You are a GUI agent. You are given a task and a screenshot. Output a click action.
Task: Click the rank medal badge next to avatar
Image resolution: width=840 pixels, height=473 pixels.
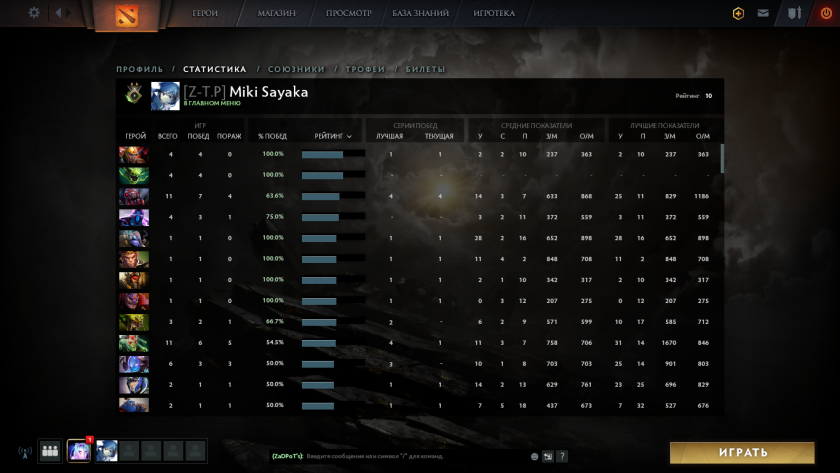(x=134, y=93)
